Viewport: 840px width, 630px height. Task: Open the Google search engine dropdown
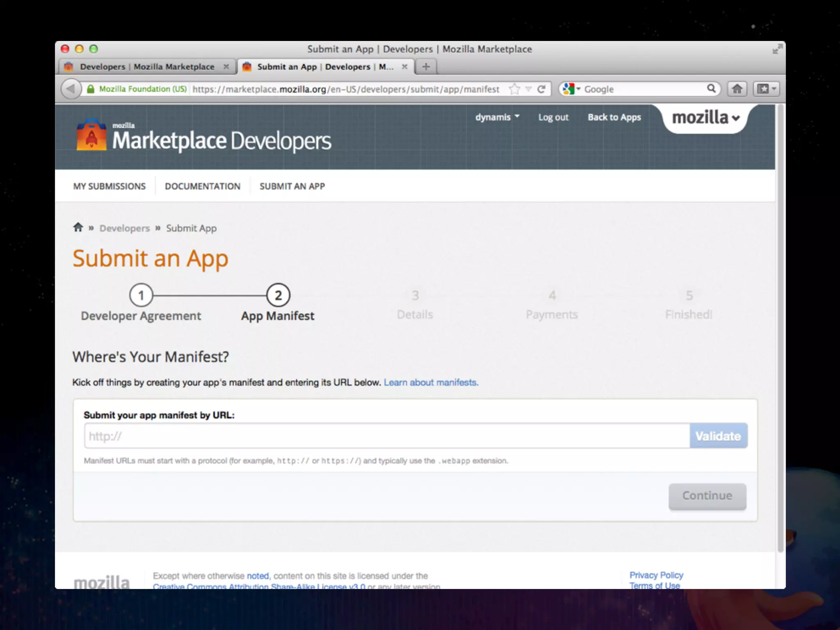pos(571,89)
